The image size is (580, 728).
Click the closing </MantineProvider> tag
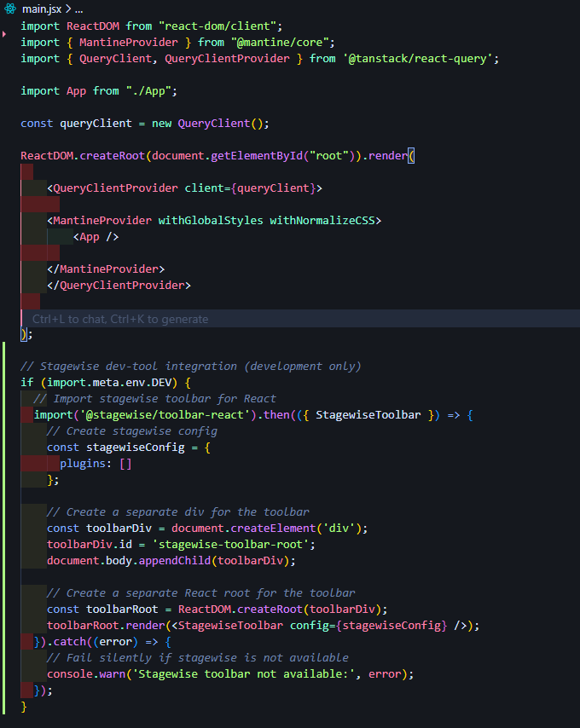106,269
